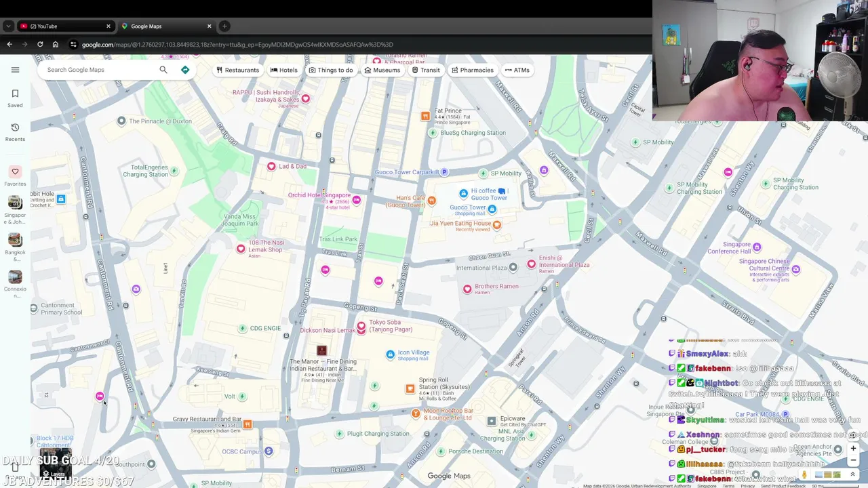868x488 pixels.
Task: Expand the map imagery options chevron
Action: (x=852, y=474)
